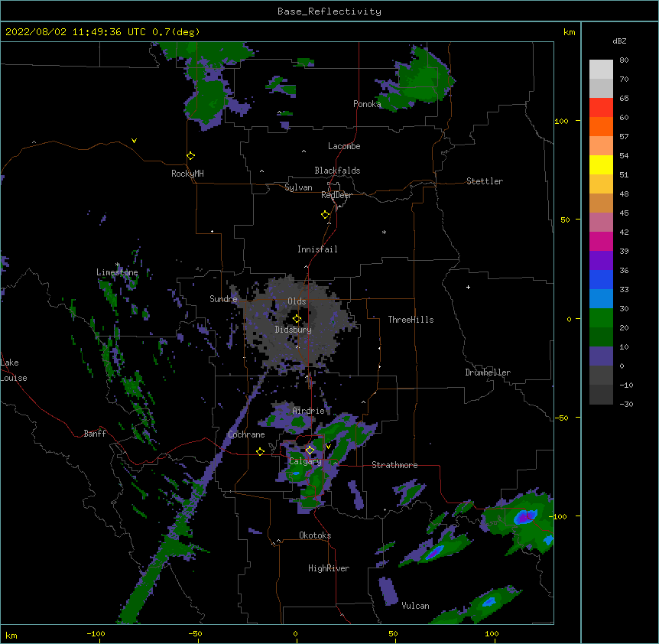Screen dimensions: 659x644
Task: Click the Drumheller city label
Action: (488, 372)
